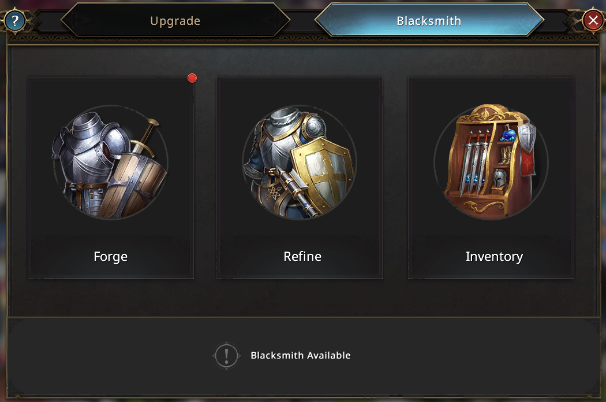This screenshot has height=402, width=606.
Task: Click the Refine label text
Action: [302, 256]
